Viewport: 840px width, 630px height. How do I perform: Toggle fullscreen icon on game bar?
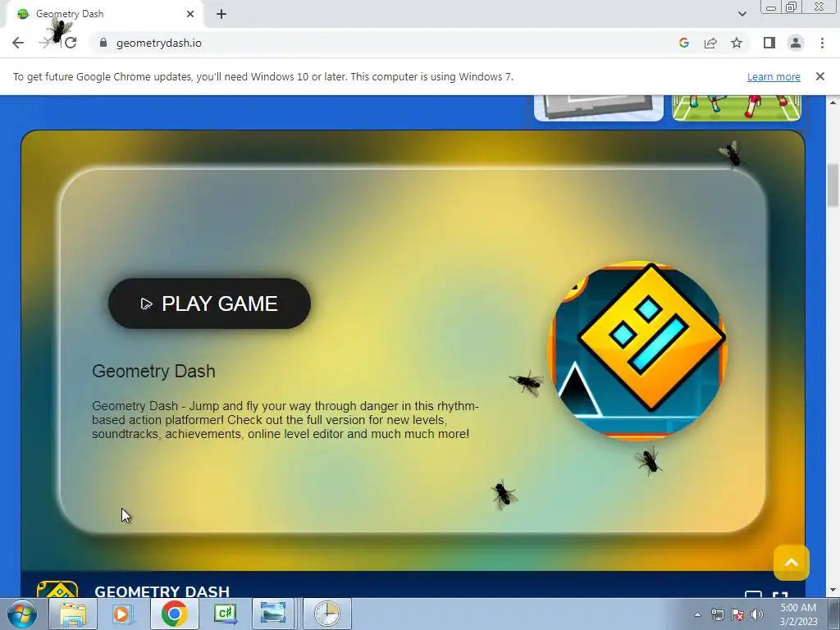[x=780, y=595]
